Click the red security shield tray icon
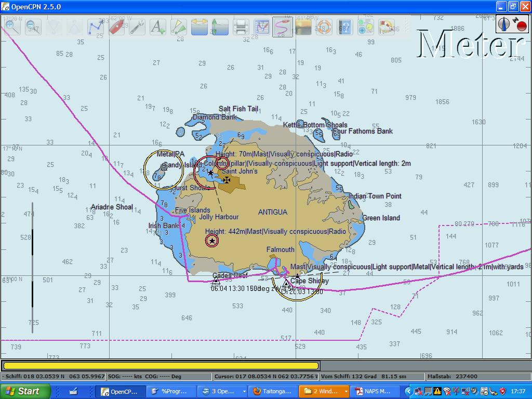Image resolution: width=532 pixels, height=399 pixels. [x=502, y=391]
